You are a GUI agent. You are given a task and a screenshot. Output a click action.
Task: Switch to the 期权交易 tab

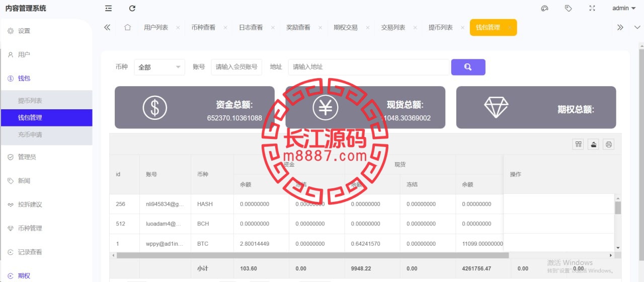click(x=346, y=28)
